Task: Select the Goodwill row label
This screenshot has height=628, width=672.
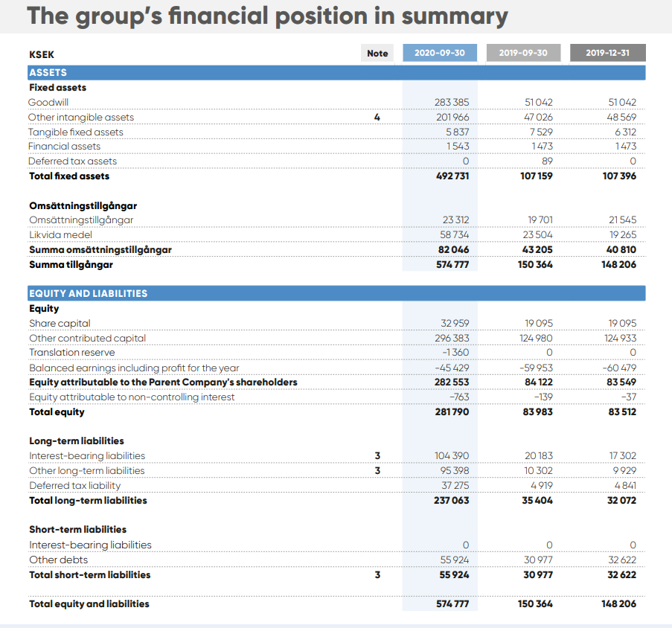Action: click(x=48, y=102)
